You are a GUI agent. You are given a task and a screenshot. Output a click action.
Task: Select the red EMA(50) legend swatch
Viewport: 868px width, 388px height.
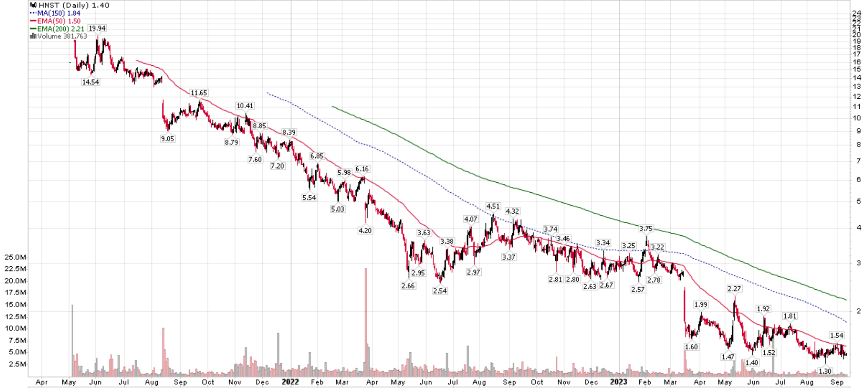(x=33, y=21)
